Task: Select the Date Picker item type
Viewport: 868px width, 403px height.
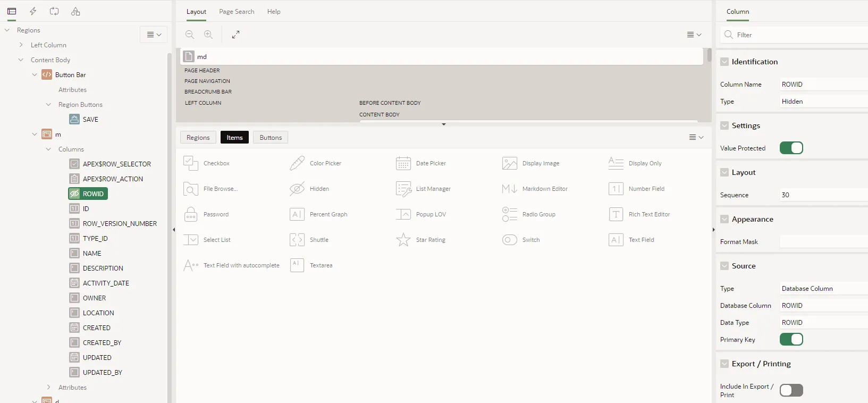Action: tap(421, 163)
